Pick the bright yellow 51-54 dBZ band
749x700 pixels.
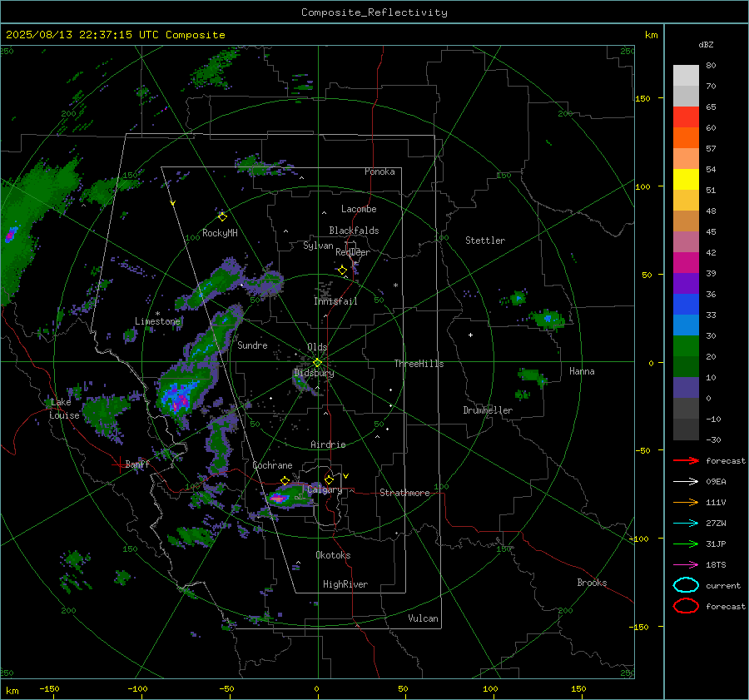pyautogui.click(x=686, y=180)
